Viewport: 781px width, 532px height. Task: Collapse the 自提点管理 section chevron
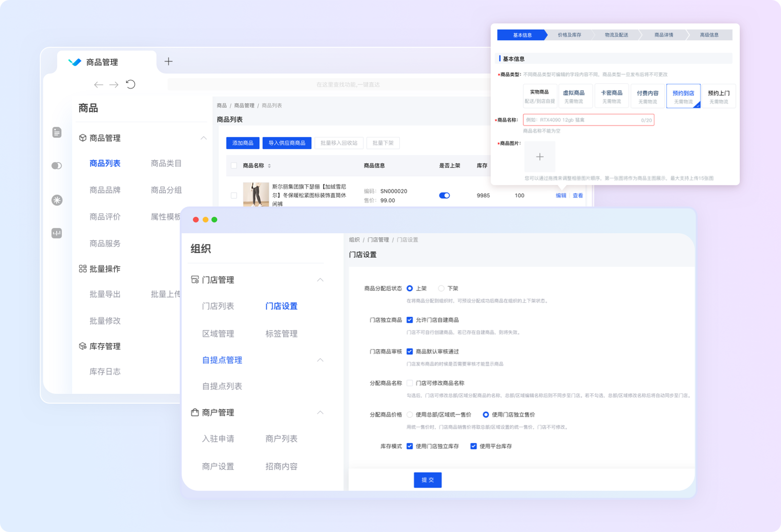[x=321, y=360]
